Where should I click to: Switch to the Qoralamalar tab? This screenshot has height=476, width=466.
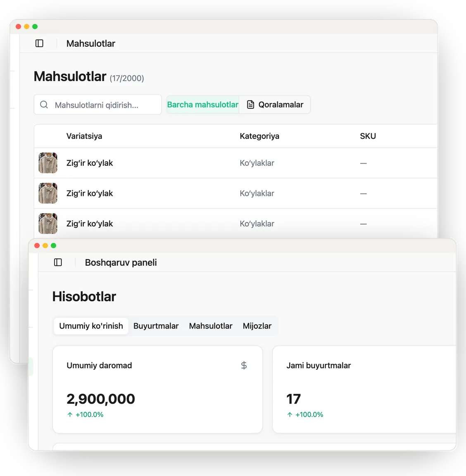[x=275, y=105]
